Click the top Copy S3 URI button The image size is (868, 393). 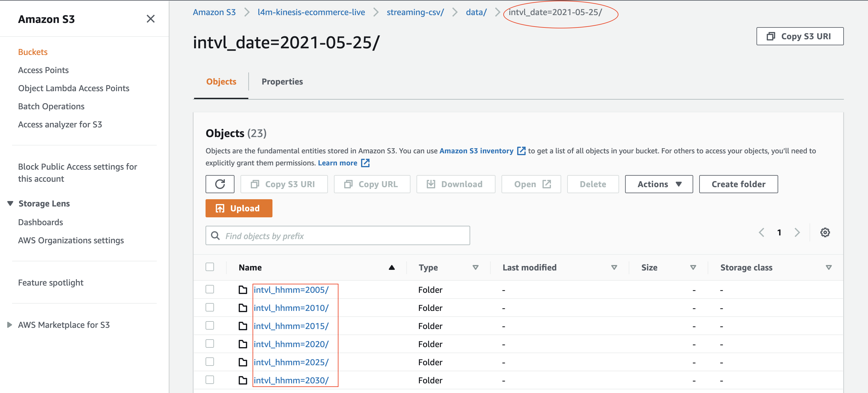[800, 36]
